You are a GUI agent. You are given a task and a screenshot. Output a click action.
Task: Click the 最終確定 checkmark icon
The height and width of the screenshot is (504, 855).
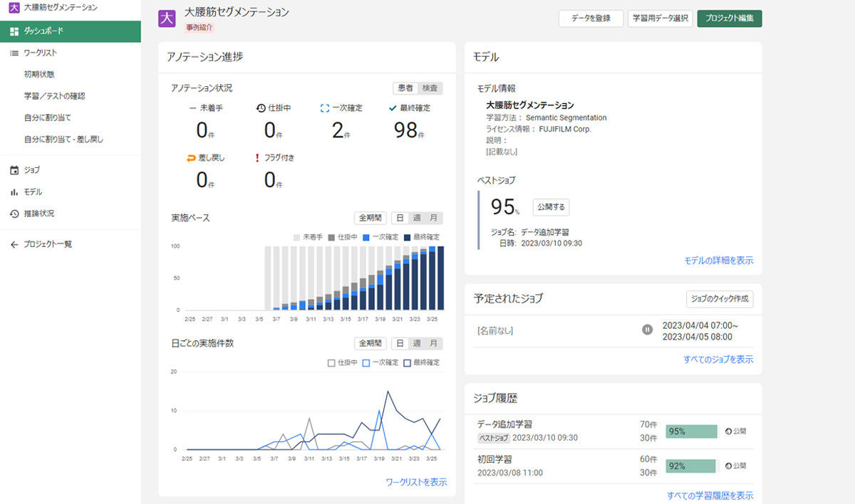(393, 108)
